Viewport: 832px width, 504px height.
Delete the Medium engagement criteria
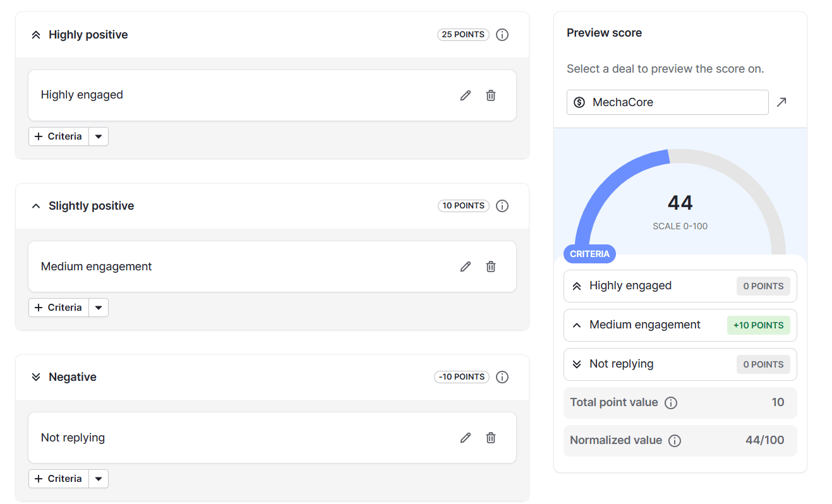[491, 267]
